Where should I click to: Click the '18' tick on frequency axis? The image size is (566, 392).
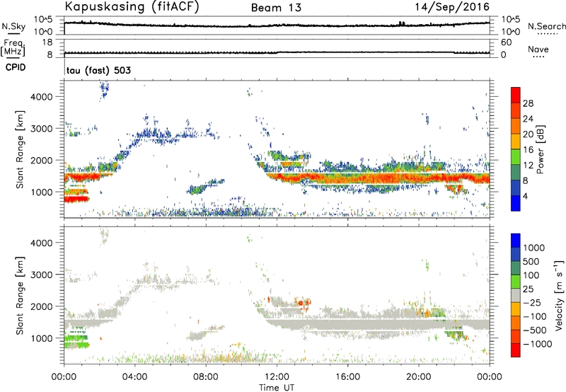pyautogui.click(x=47, y=42)
